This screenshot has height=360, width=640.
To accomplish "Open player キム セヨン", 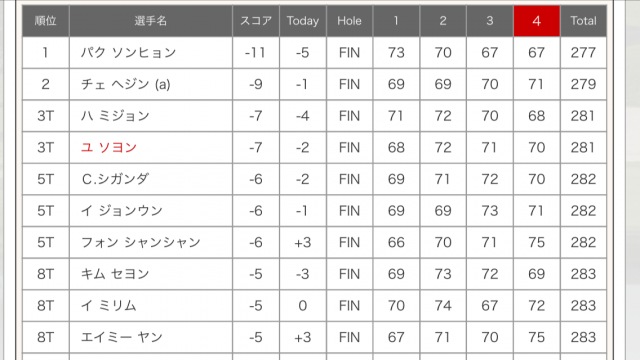I will point(115,274).
